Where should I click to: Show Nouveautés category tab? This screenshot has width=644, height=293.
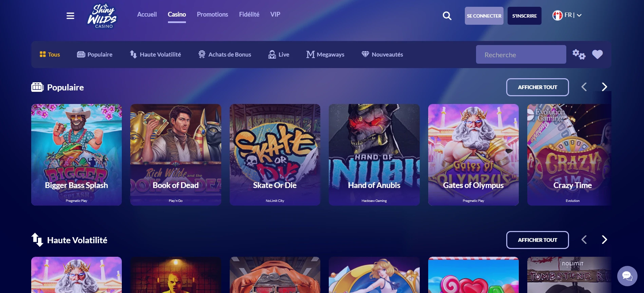coord(382,55)
